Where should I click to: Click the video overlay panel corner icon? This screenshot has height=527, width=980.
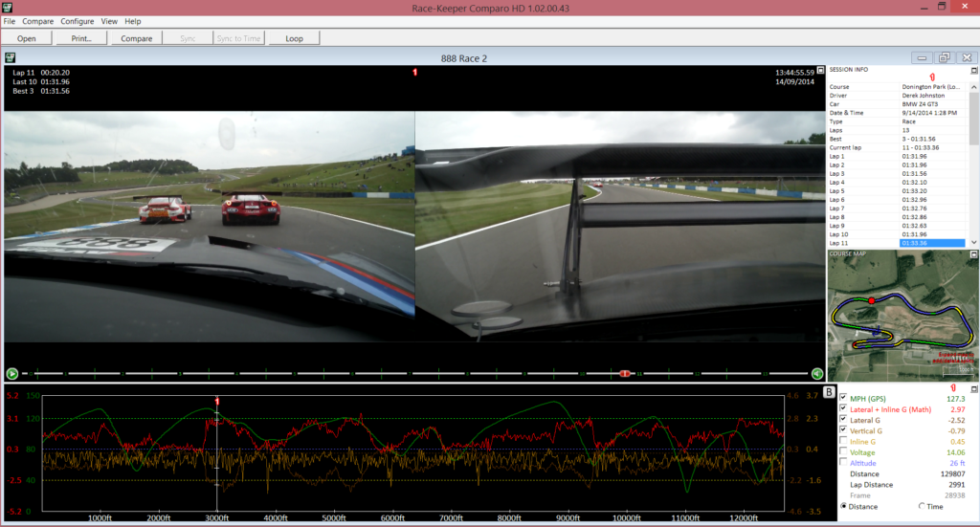[x=820, y=71]
